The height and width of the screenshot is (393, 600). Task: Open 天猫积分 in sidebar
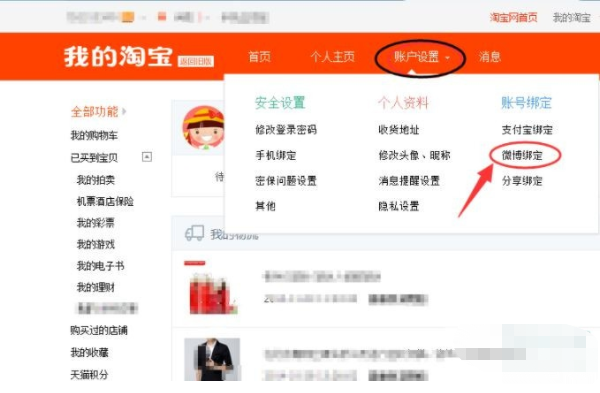click(90, 374)
